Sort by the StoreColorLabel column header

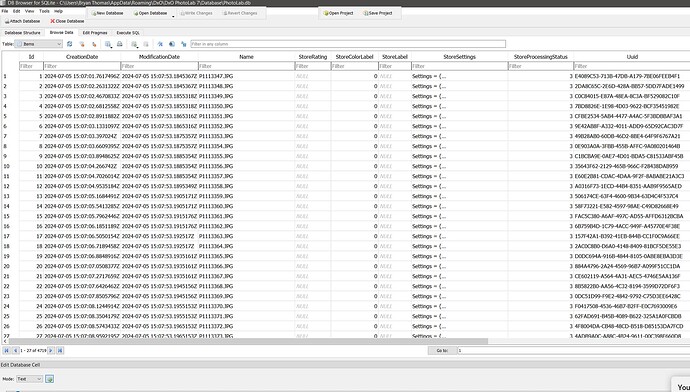(x=354, y=57)
